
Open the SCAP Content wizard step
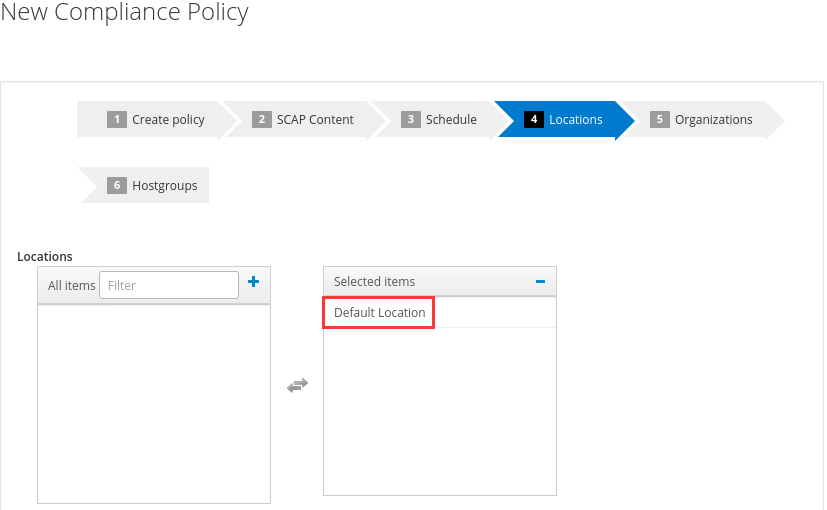click(x=315, y=120)
